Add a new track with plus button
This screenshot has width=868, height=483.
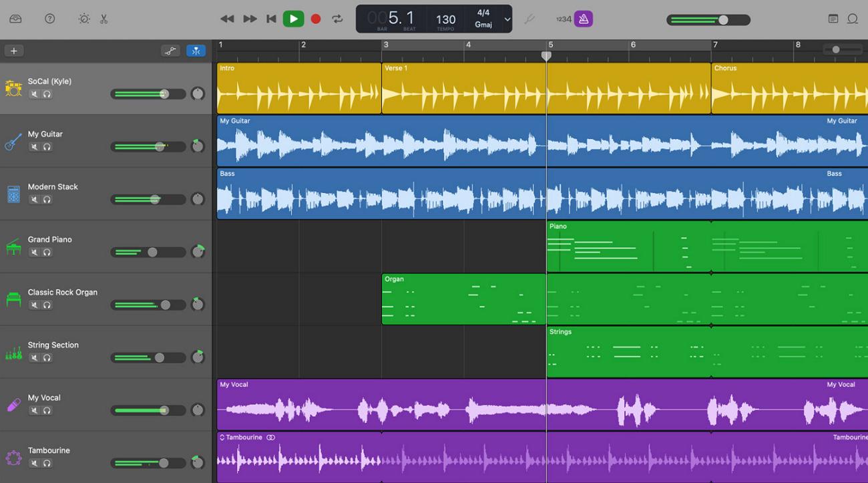point(13,51)
